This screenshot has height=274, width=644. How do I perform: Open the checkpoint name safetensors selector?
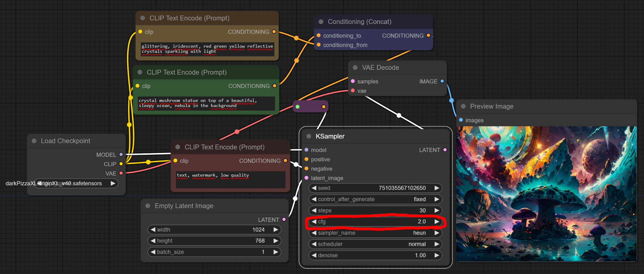(x=76, y=183)
